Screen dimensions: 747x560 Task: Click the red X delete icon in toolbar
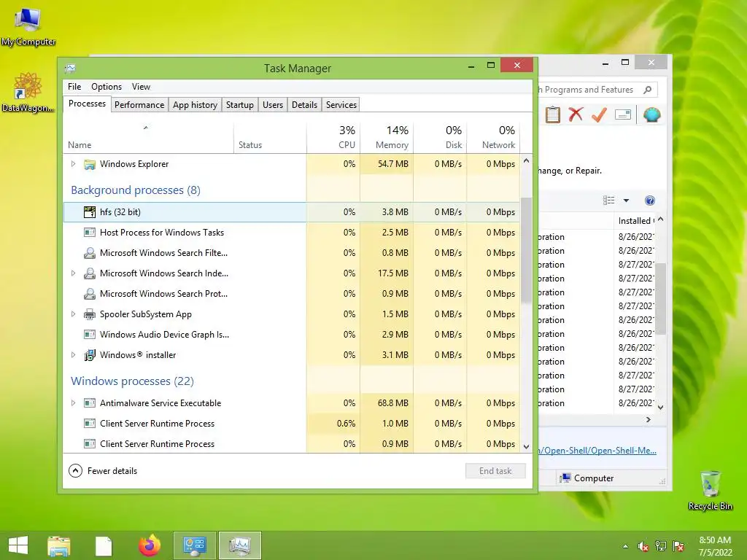click(x=576, y=114)
